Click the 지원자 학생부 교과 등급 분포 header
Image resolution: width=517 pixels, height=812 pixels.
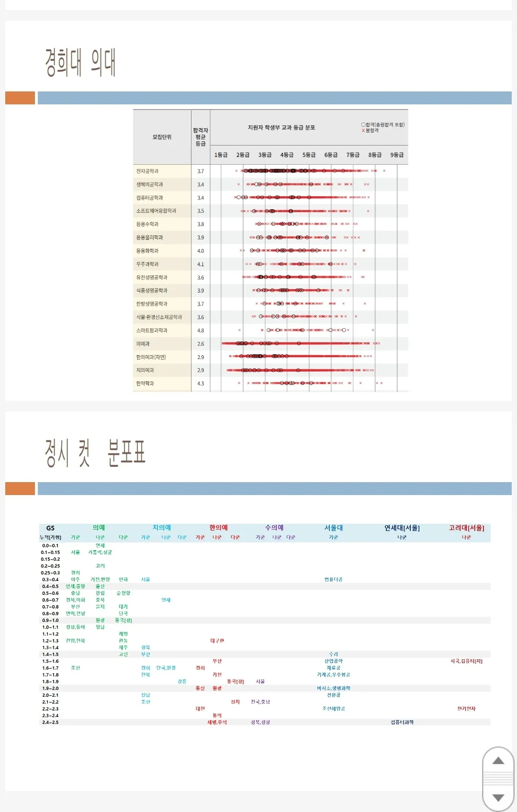[281, 127]
